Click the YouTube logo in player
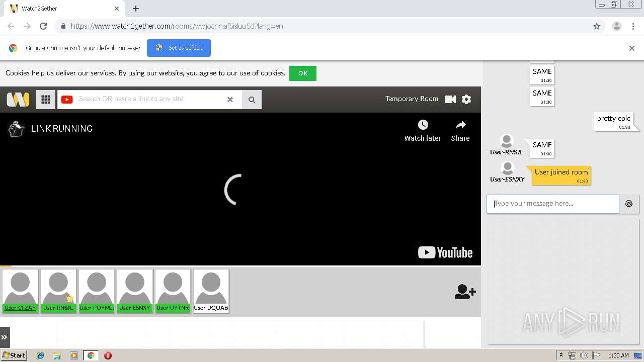 (445, 252)
